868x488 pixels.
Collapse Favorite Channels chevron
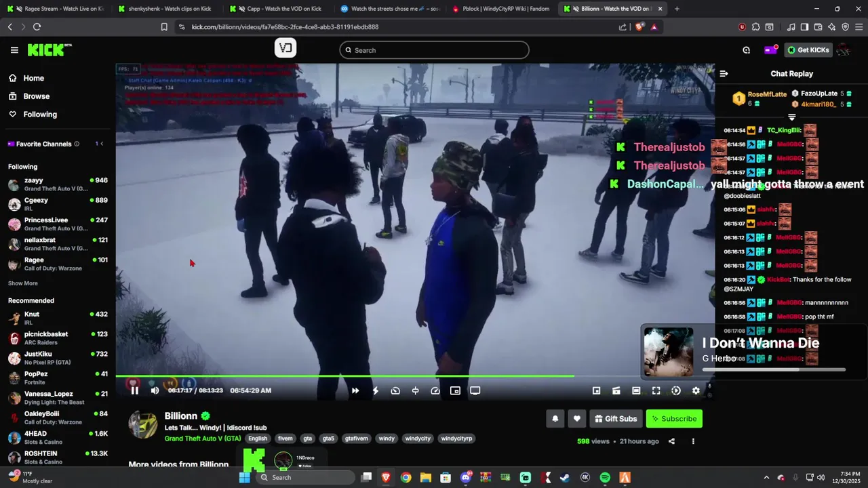pyautogui.click(x=102, y=144)
